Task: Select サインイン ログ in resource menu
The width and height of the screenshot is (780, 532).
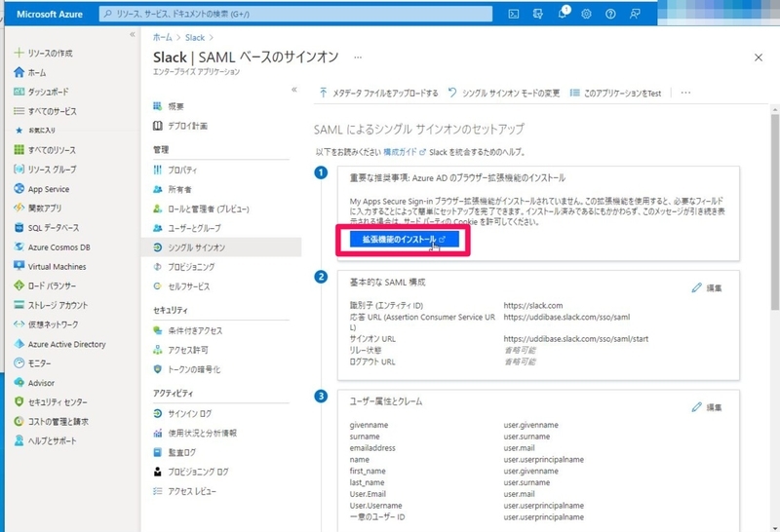Action: (x=182, y=414)
